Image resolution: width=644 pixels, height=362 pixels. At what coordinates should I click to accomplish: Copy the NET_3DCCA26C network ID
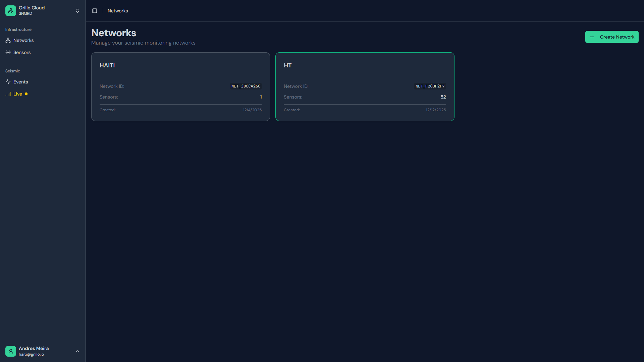[x=246, y=86]
